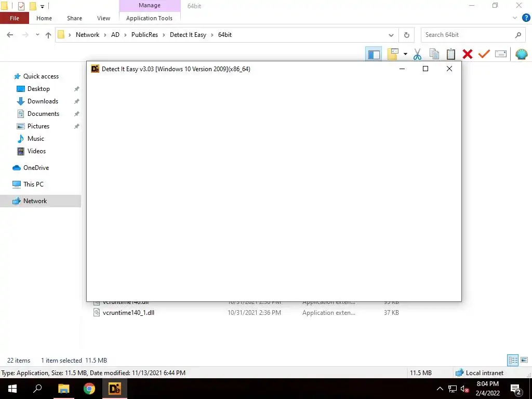The width and height of the screenshot is (532, 399).
Task: Select This PC in navigation pane
Action: click(33, 184)
